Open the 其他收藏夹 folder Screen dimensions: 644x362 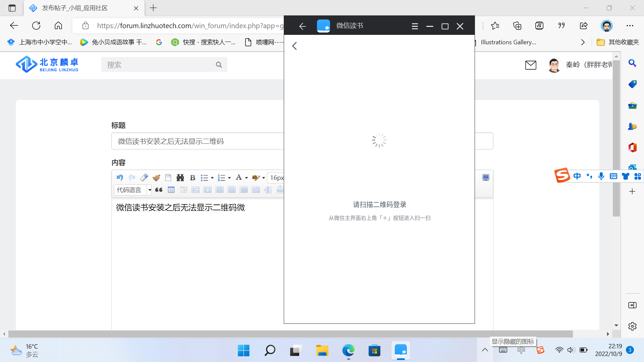point(618,42)
